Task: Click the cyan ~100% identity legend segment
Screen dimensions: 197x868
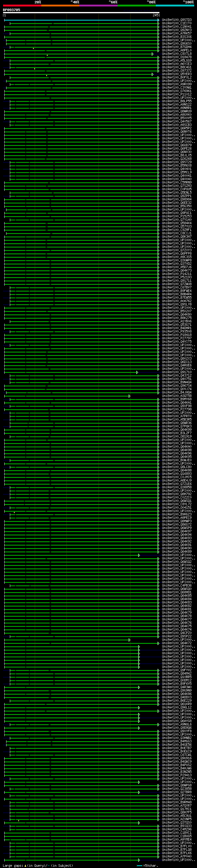Action: tap(175, 6)
